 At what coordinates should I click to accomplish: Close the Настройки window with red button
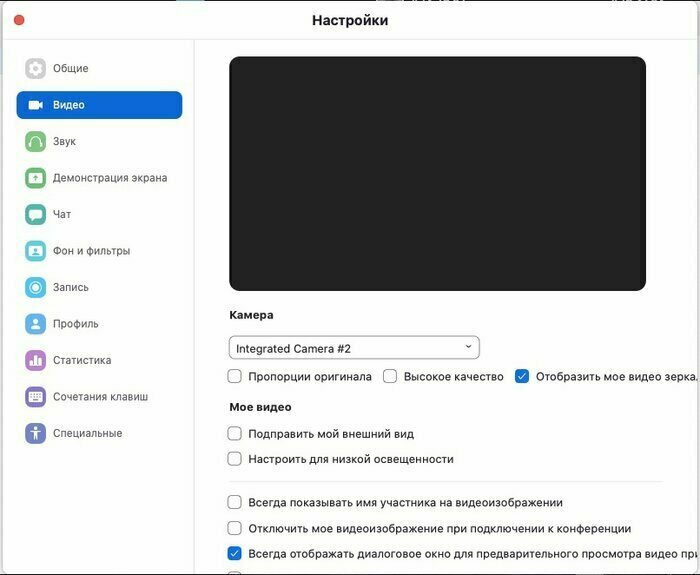tap(19, 20)
